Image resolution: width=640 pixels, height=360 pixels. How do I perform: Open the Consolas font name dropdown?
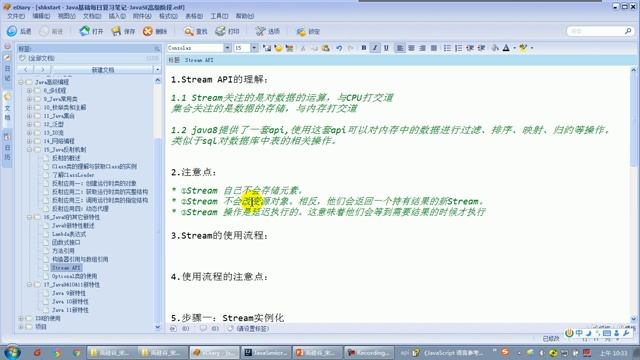227,48
